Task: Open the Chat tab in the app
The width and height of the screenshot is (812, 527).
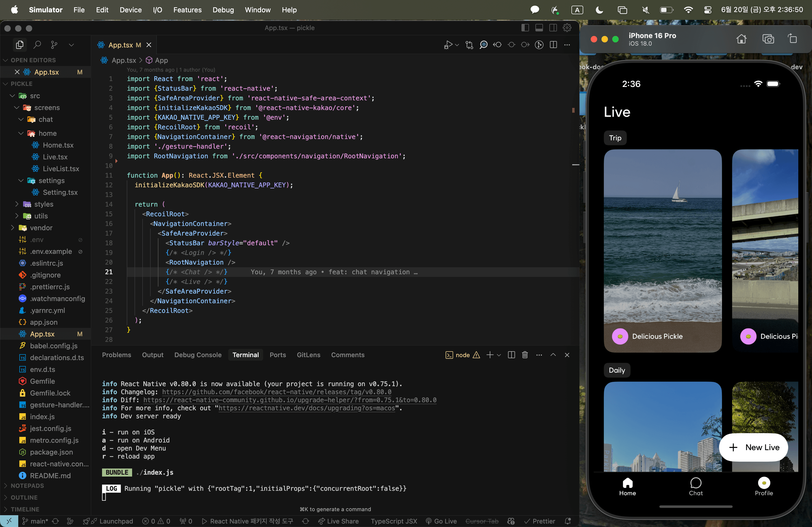Action: [696, 486]
